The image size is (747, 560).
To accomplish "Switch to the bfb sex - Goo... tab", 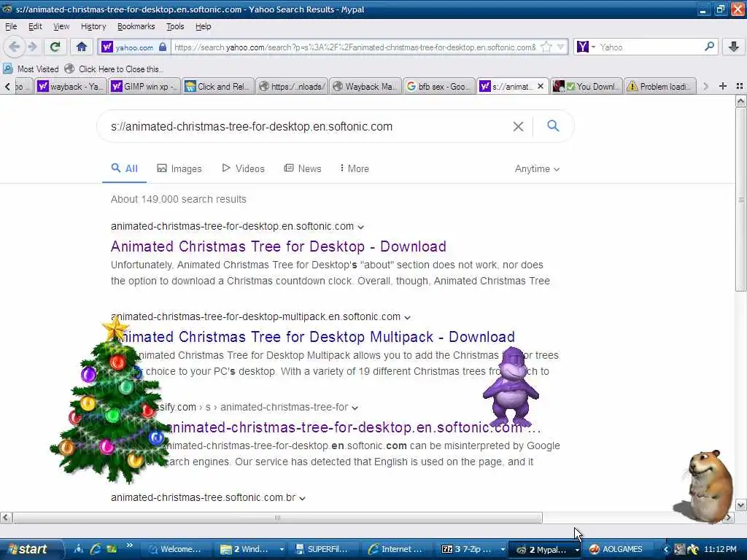I will (438, 86).
